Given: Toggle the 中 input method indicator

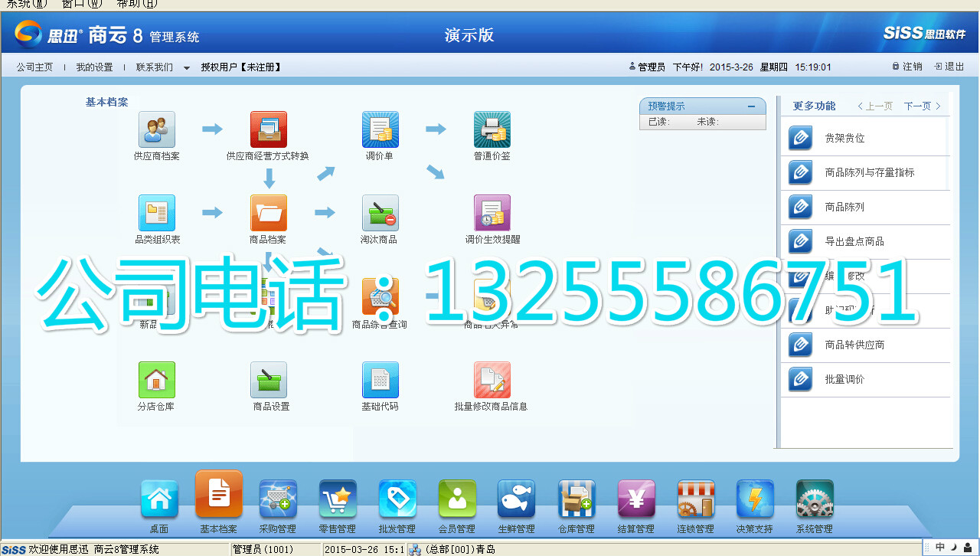Looking at the screenshot, I should 940,548.
